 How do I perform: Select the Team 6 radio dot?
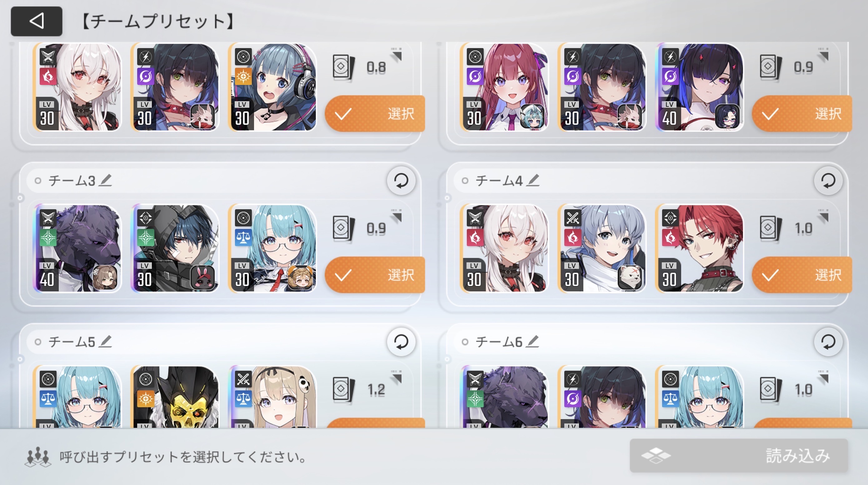tap(465, 342)
